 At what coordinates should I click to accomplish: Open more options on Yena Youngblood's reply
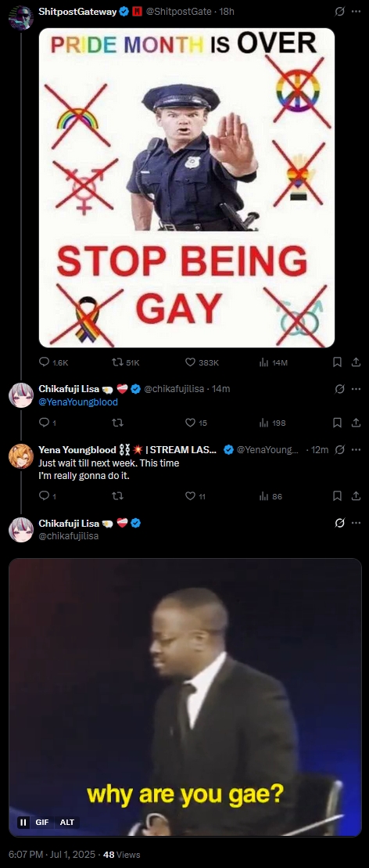pyautogui.click(x=356, y=449)
